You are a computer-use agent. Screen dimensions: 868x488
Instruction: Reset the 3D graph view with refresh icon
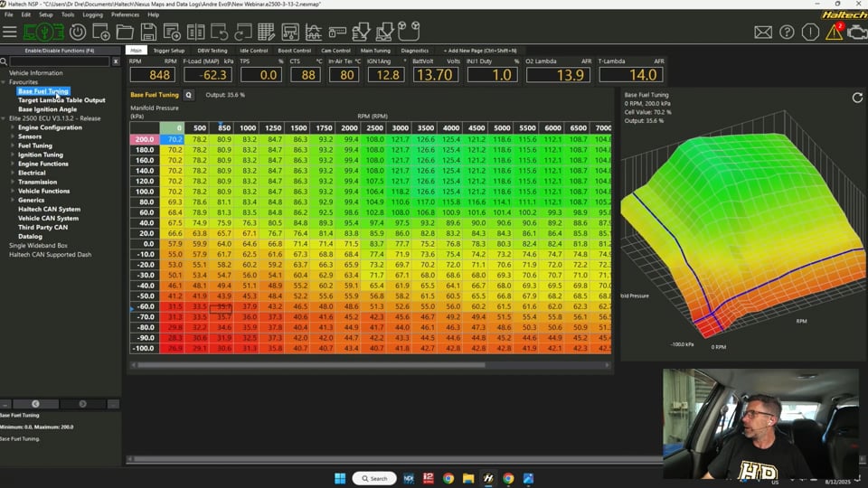[857, 98]
